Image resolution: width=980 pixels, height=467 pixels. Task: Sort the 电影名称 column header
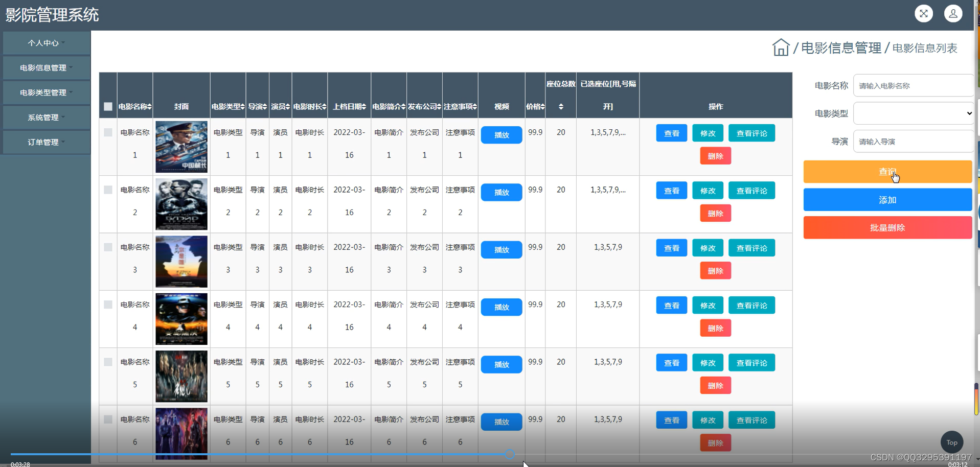pos(135,107)
